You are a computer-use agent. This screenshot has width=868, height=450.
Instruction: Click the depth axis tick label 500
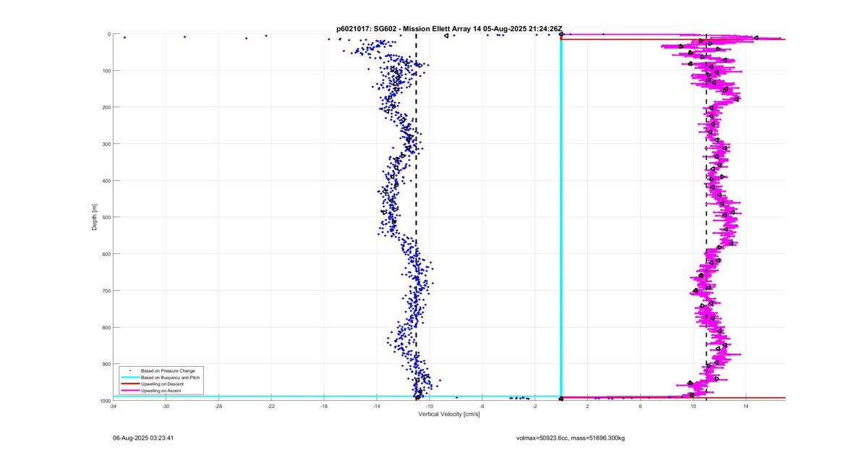pos(106,217)
